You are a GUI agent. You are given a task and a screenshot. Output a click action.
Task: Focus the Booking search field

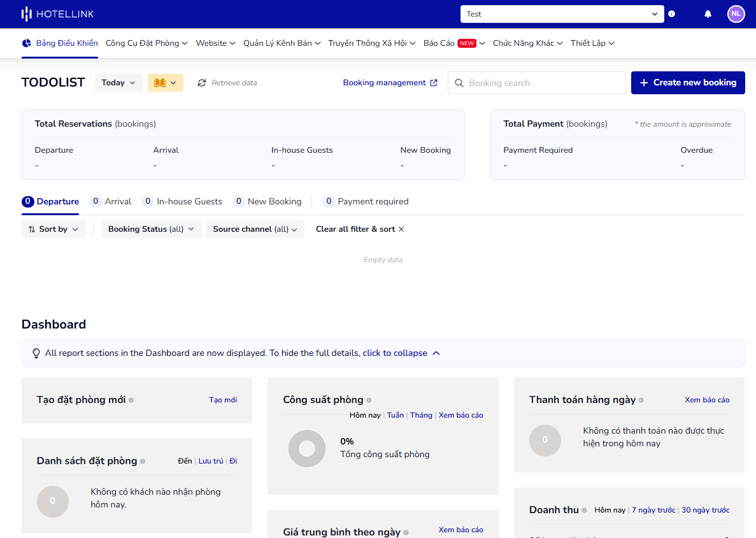(537, 83)
